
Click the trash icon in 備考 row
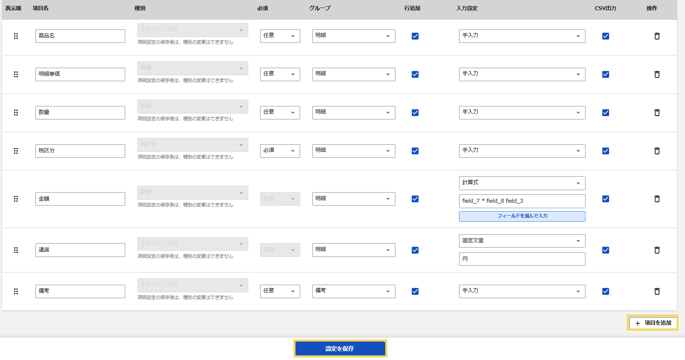(x=657, y=291)
